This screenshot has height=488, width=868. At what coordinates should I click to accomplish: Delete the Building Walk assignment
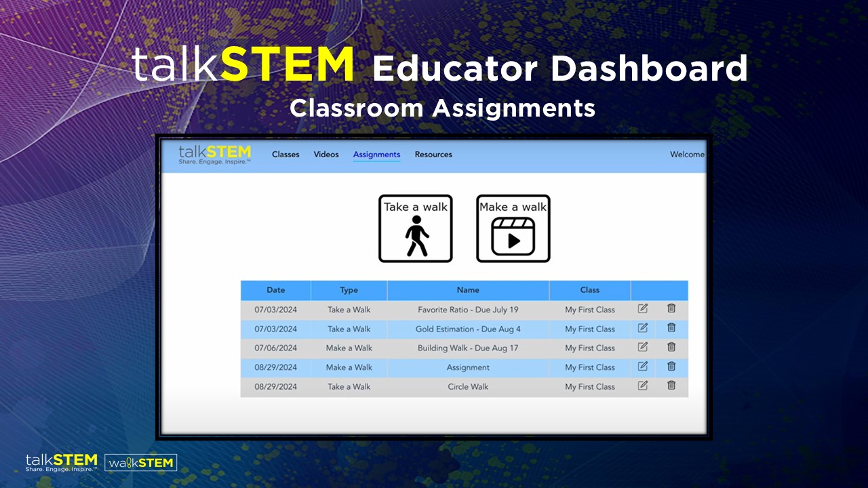[671, 347]
